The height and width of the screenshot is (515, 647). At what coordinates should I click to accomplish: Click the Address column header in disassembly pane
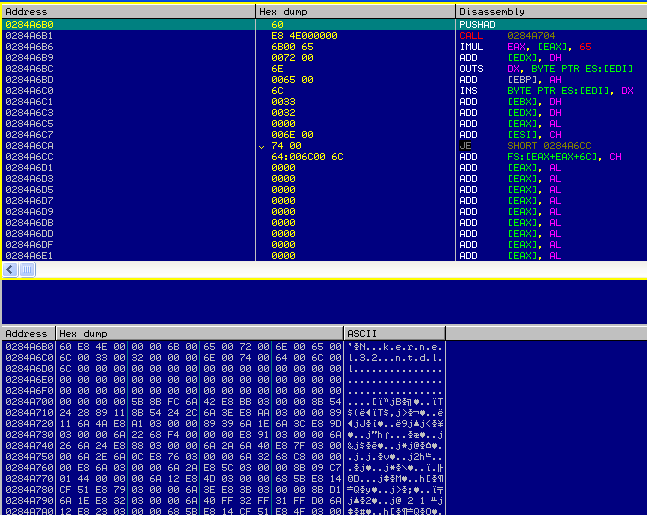(x=28, y=10)
